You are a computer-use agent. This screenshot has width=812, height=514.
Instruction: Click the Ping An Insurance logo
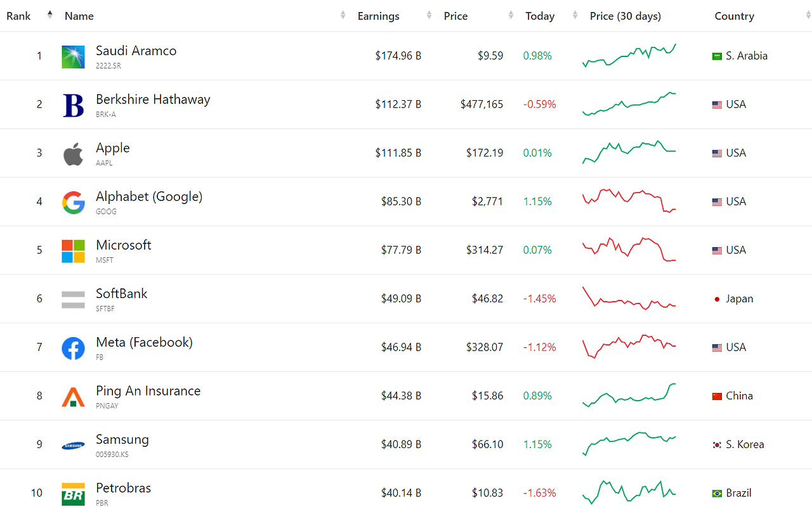(x=73, y=397)
